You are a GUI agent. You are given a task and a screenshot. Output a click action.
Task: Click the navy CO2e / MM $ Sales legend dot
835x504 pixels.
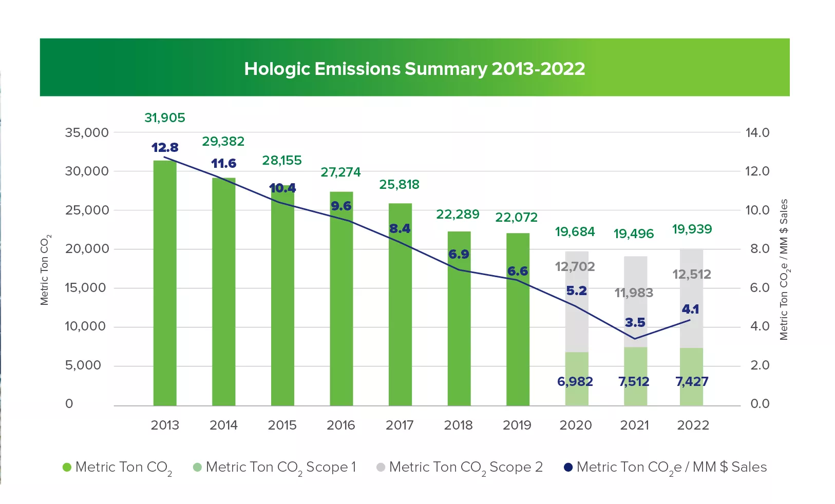568,467
